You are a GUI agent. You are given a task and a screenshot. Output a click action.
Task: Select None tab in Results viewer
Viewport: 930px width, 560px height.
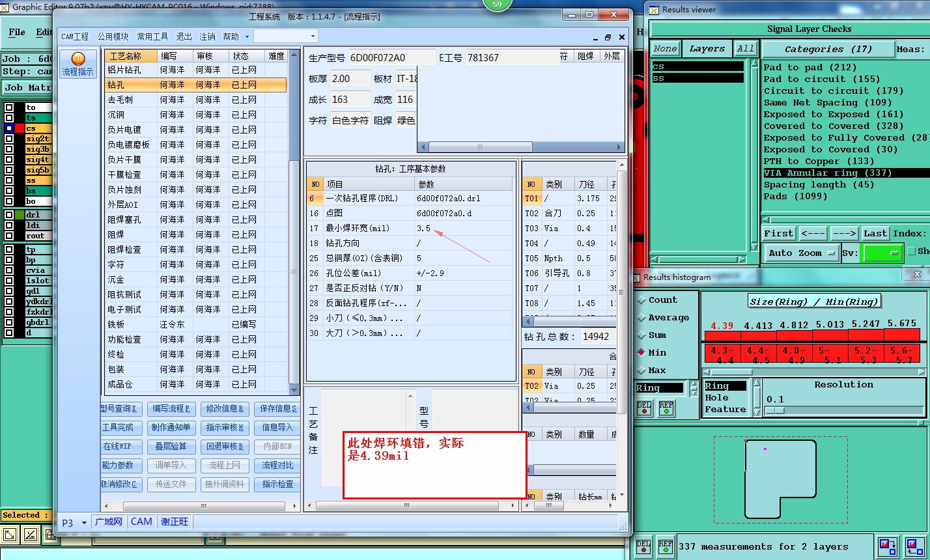[665, 49]
